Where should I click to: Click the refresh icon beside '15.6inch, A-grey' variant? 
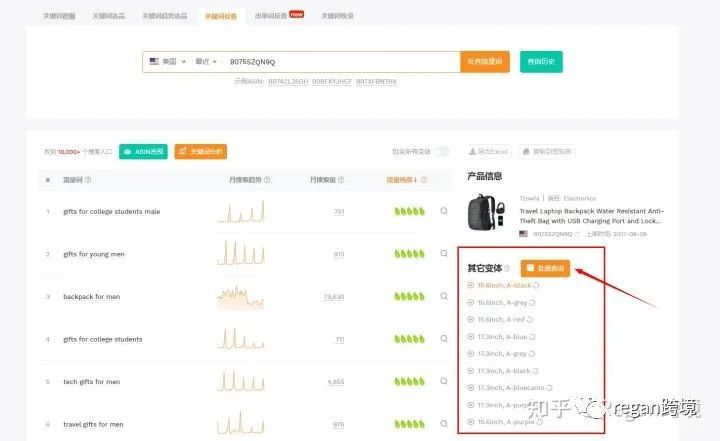pyautogui.click(x=532, y=303)
